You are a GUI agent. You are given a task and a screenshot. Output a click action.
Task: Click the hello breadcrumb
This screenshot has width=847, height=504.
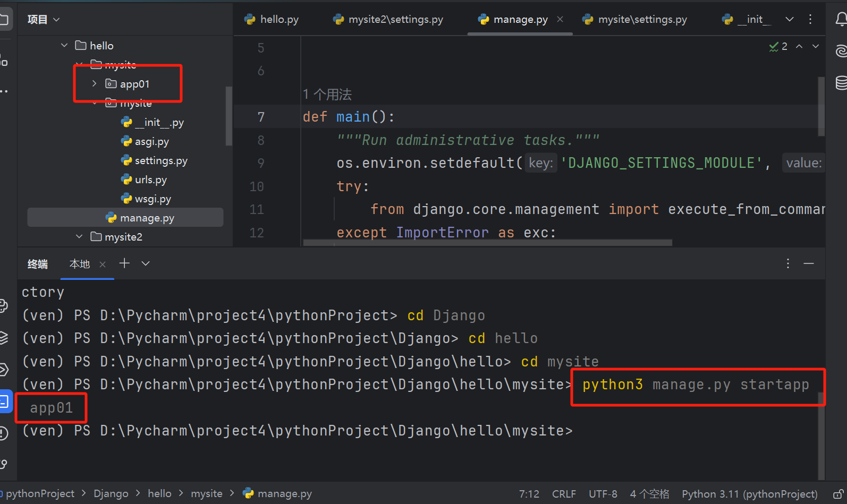click(159, 494)
